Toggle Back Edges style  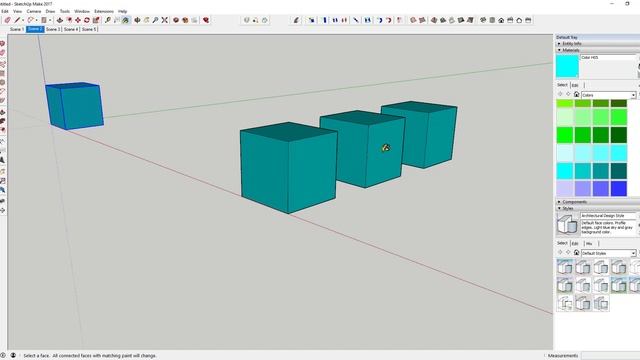pos(422,20)
